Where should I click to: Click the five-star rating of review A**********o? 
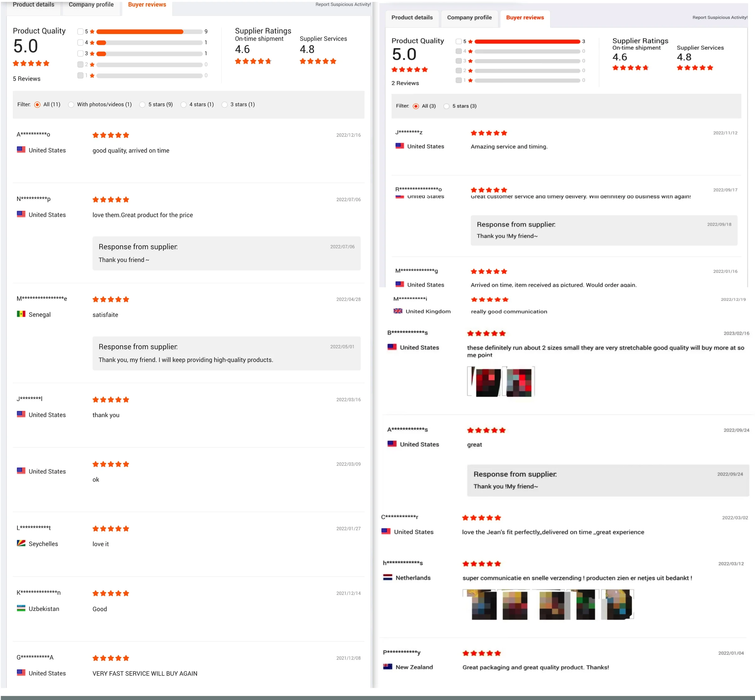[x=111, y=135]
